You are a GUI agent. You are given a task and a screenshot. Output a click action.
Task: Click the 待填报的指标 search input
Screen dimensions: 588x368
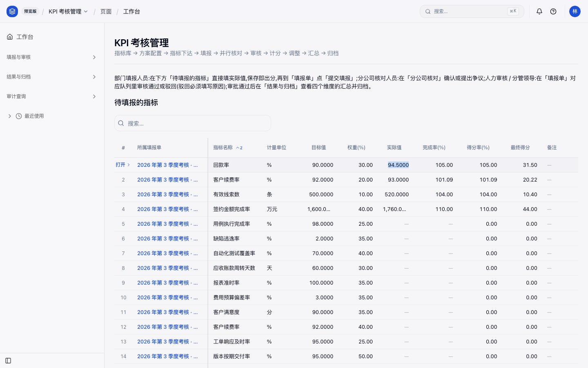tap(193, 123)
